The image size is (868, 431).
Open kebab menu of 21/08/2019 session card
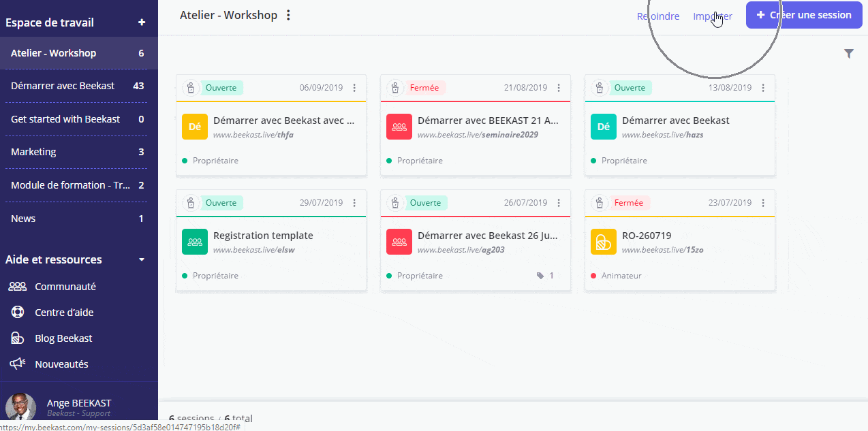coord(559,88)
